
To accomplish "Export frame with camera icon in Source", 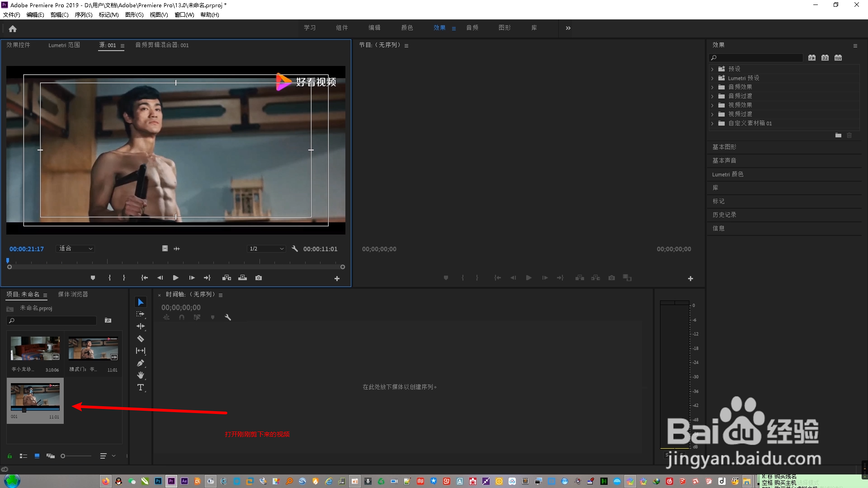I will coord(259,278).
